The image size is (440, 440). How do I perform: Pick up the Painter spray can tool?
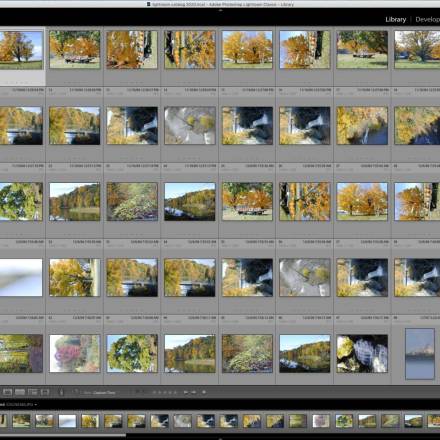point(61,392)
